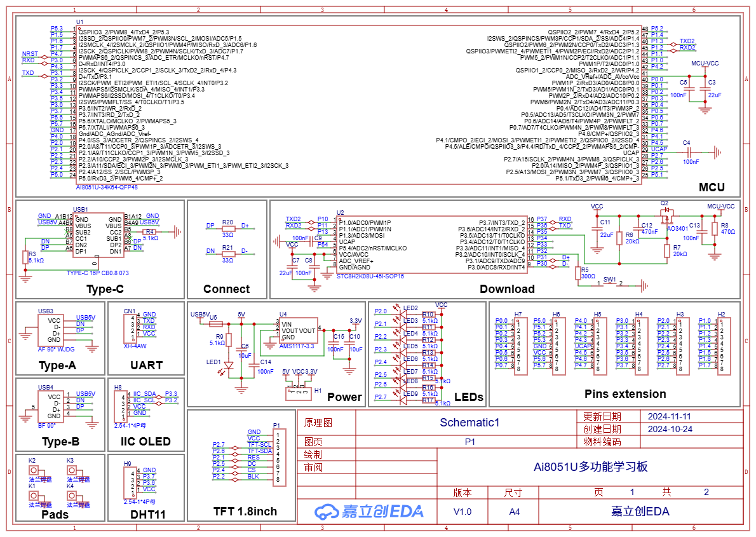Click the Schematic1 title text
This screenshot has height=537, width=756.
coord(469,423)
